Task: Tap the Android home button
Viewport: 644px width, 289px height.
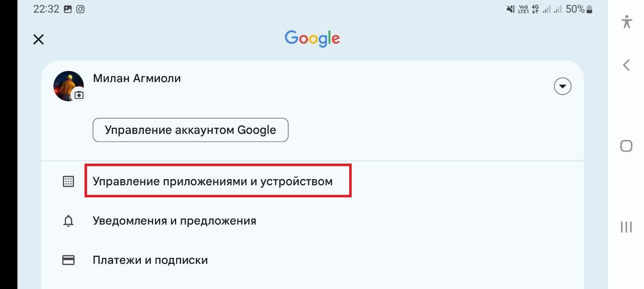Action: 626,146
